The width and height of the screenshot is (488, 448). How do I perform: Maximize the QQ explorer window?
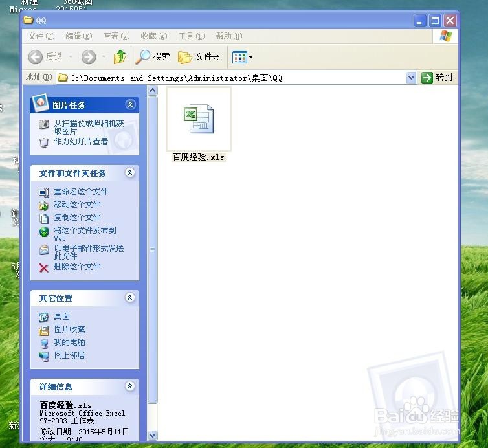click(x=435, y=21)
